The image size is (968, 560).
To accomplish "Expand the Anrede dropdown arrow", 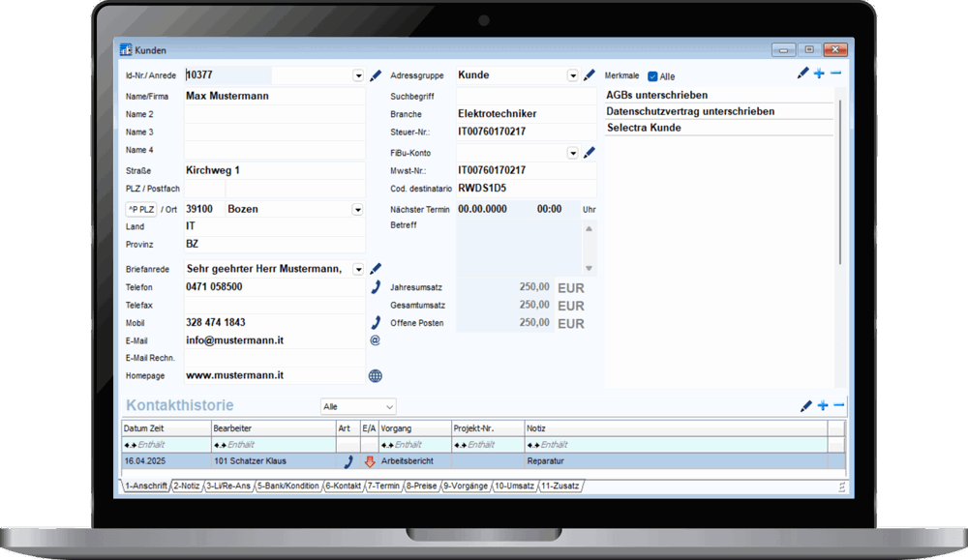I will pyautogui.click(x=357, y=75).
